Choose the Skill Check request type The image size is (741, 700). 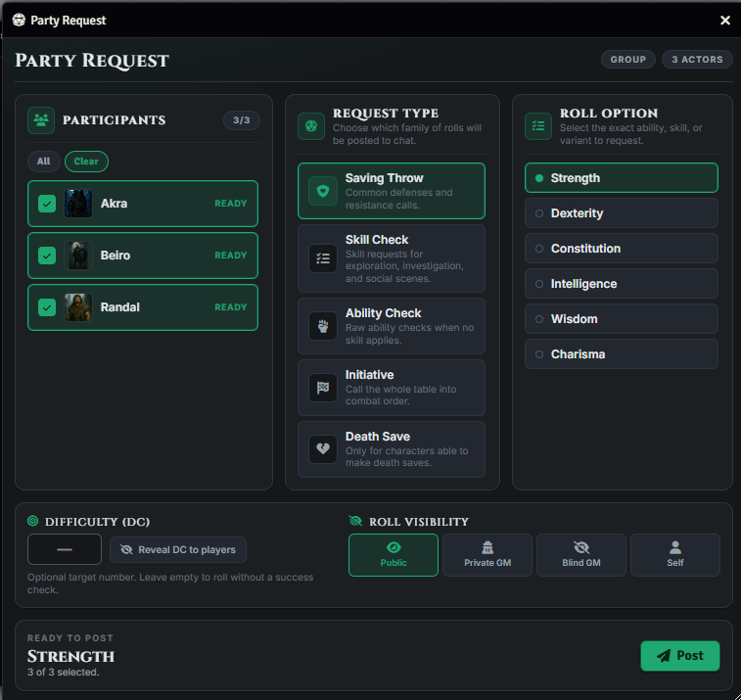coord(392,258)
